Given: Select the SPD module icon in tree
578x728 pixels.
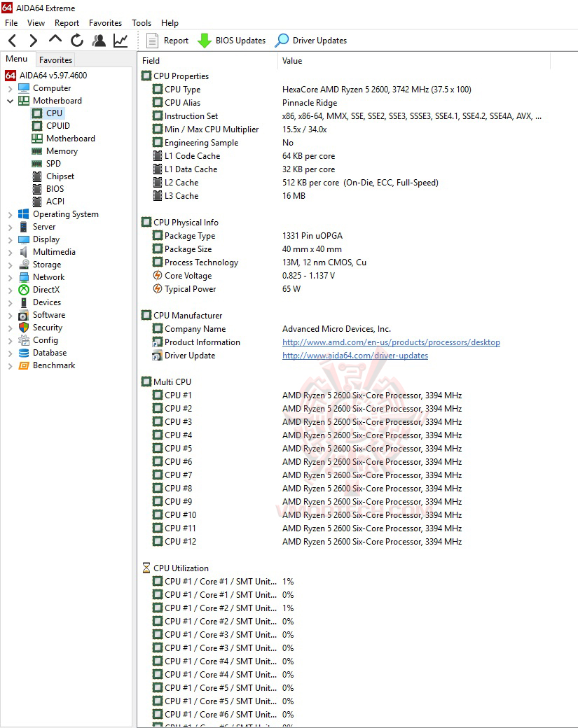Looking at the screenshot, I should point(37,163).
